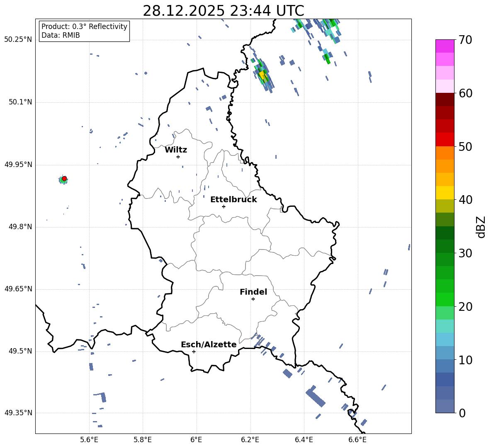Click the yellow 40 dBZ colorbar band
This screenshot has height=448, width=491.
pos(445,193)
